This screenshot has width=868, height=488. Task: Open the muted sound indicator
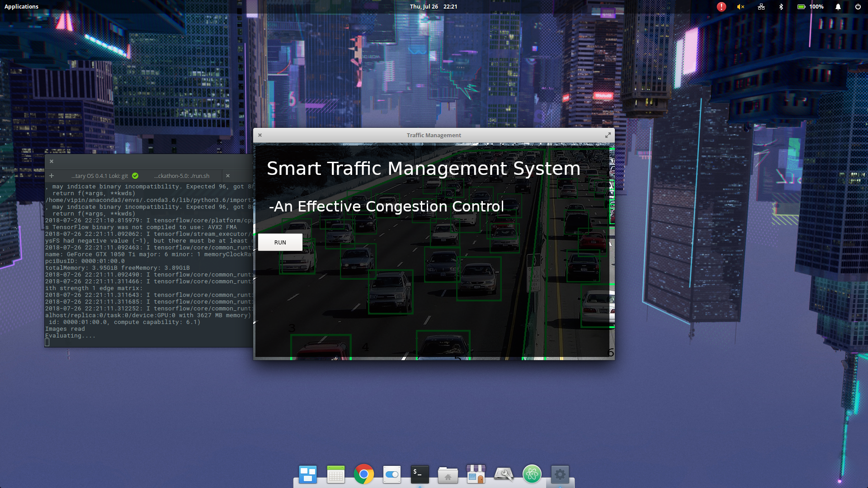pyautogui.click(x=741, y=7)
